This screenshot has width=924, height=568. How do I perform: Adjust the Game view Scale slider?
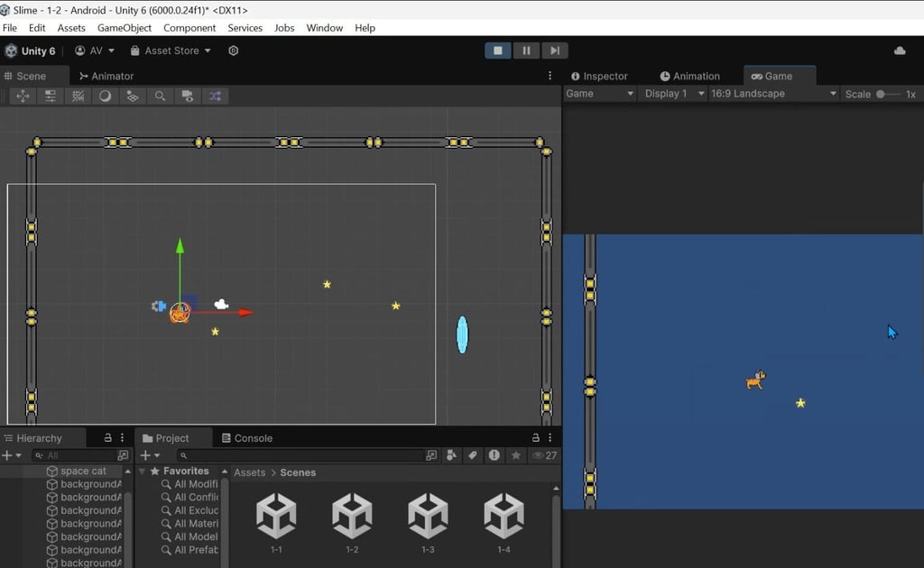(888, 94)
